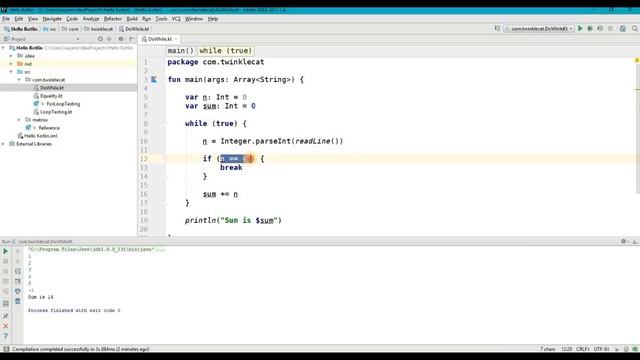Collapse all in Project panel
640x360 pixels.
109,39
